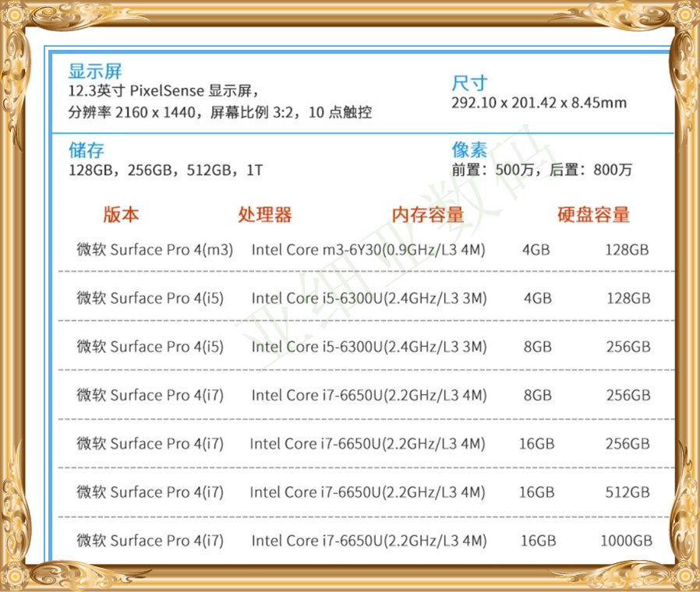Select the 128GB,256GB,512GB,1T storage line
700x592 pixels.
(x=165, y=170)
